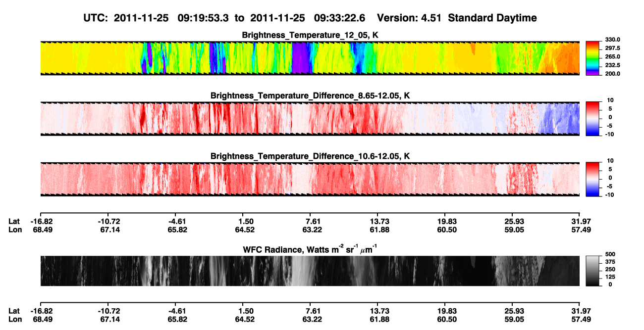
Task: Click the bottom axis Lon row label
Action: click(x=14, y=319)
